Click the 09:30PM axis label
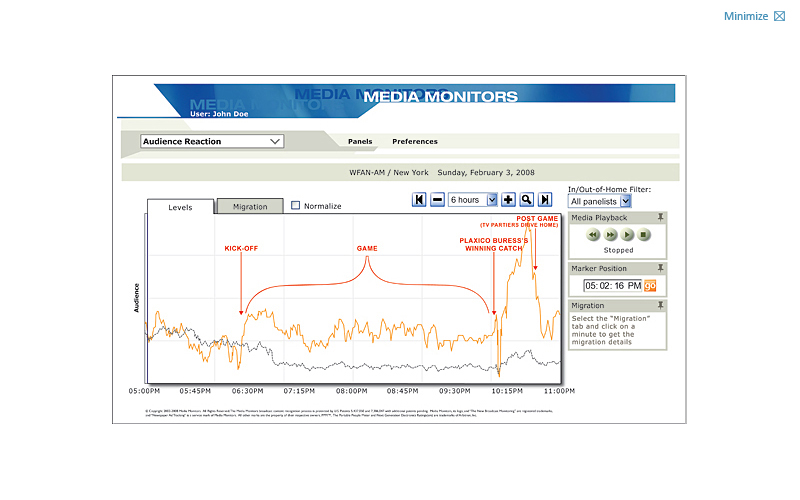800x500 pixels. point(455,391)
